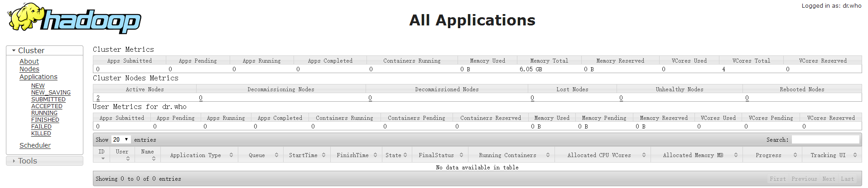This screenshot has width=868, height=188.
Task: Collapse the Cluster sidebar section
Action: coord(14,50)
